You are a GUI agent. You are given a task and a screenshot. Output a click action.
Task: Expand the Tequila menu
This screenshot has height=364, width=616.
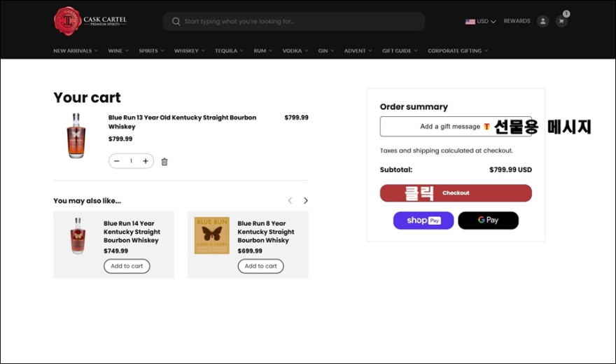point(229,50)
